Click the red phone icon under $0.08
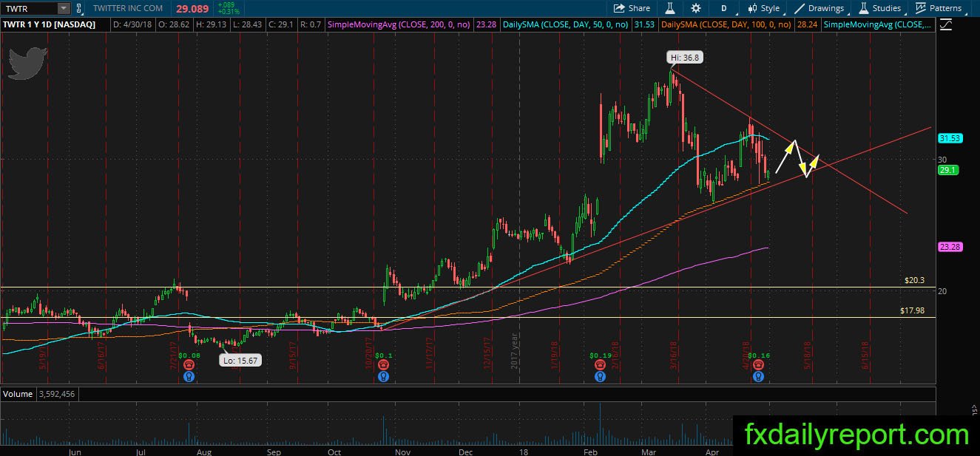 tap(189, 365)
